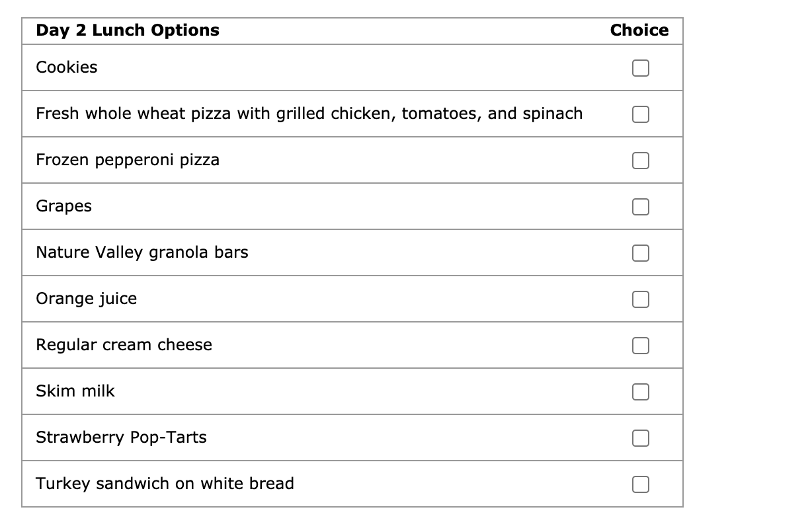Check the Frozen pepperoni pizza box
This screenshot has height=530, width=812.
tap(639, 160)
